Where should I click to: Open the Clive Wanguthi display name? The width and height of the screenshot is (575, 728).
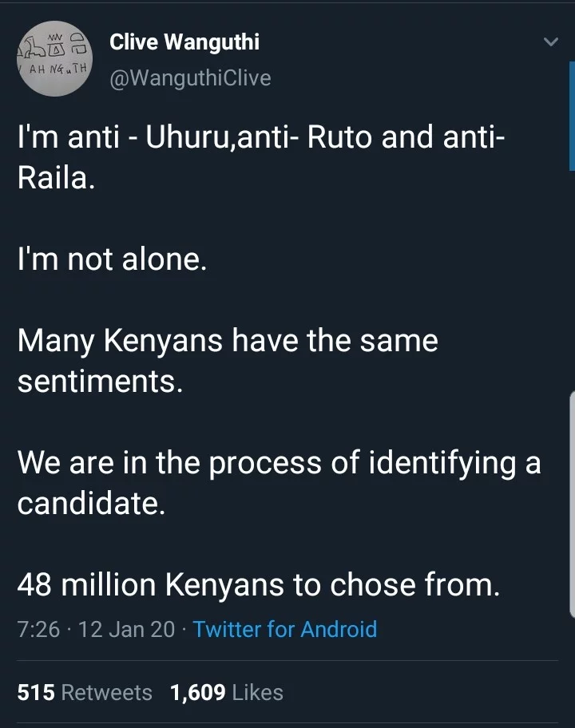click(x=184, y=42)
